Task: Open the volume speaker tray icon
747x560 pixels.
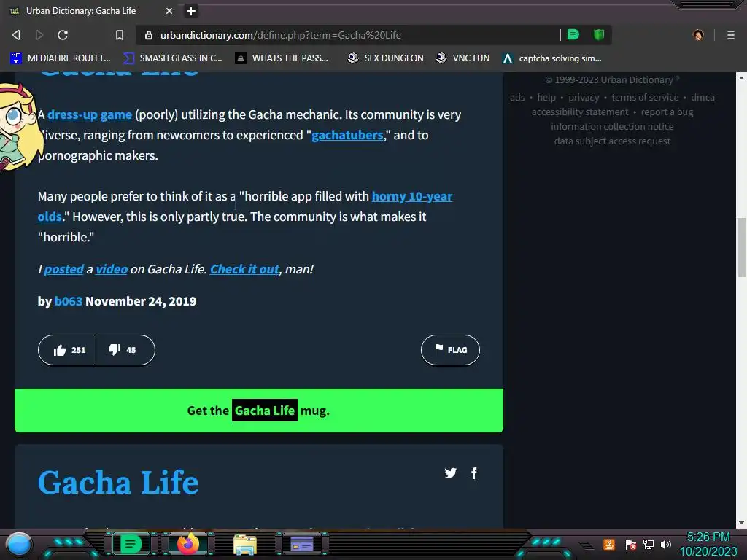Action: click(666, 544)
